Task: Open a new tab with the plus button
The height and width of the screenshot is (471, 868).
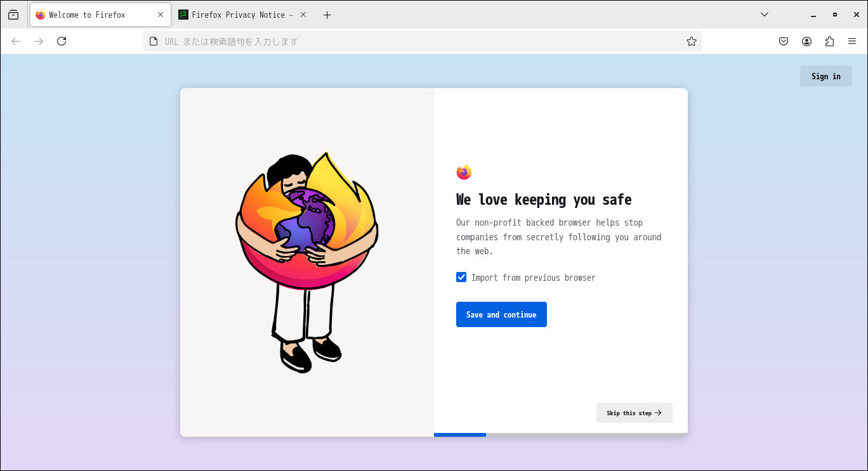Action: click(x=327, y=14)
